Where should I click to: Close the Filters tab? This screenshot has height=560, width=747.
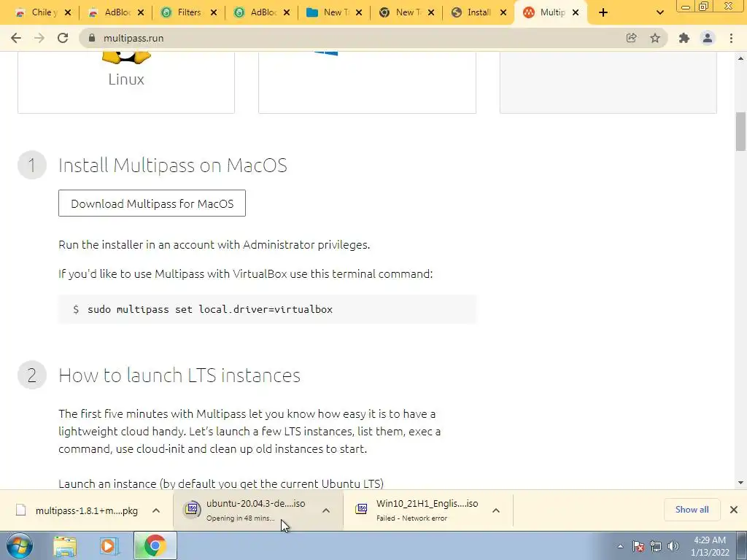214,13
